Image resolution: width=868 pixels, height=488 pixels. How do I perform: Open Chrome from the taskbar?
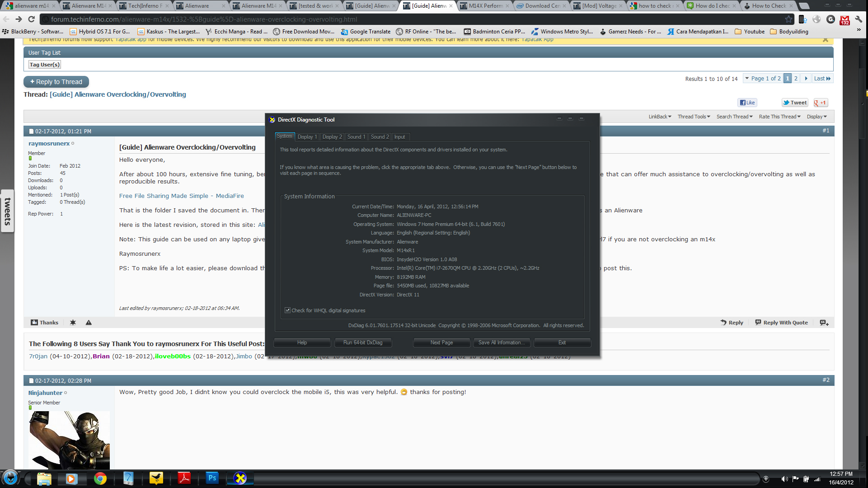(x=100, y=478)
